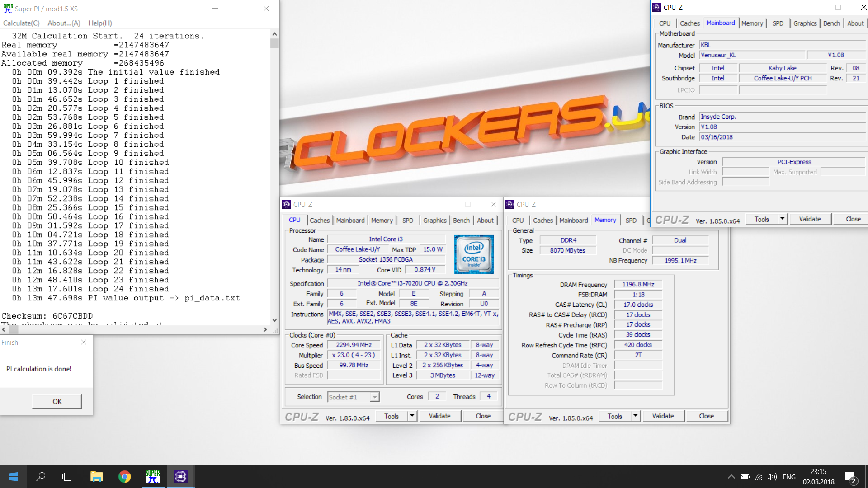
Task: Open Graphics tab in CPU window
Action: [x=435, y=220]
